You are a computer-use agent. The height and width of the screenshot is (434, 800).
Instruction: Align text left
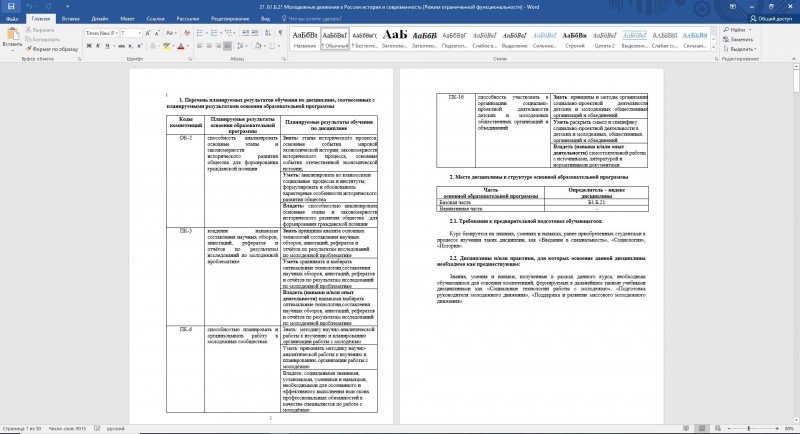click(200, 46)
